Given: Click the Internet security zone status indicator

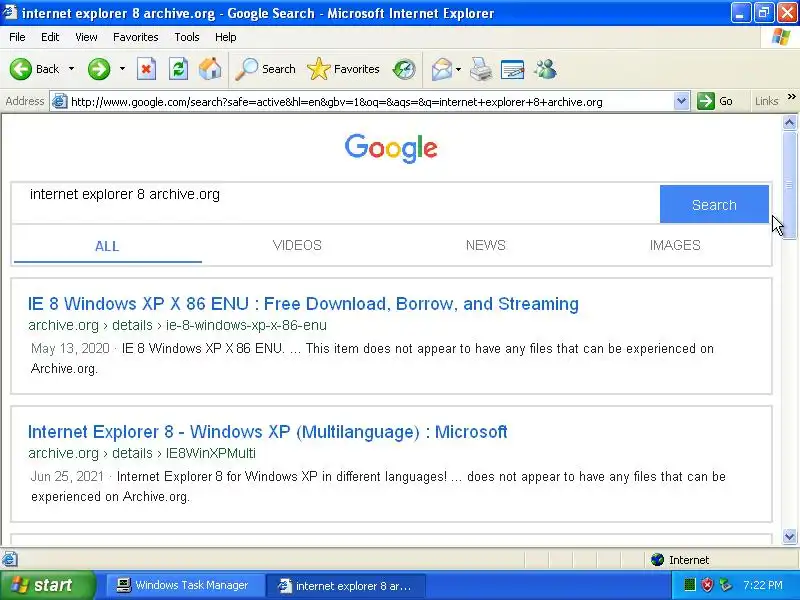Looking at the screenshot, I should pyautogui.click(x=680, y=560).
